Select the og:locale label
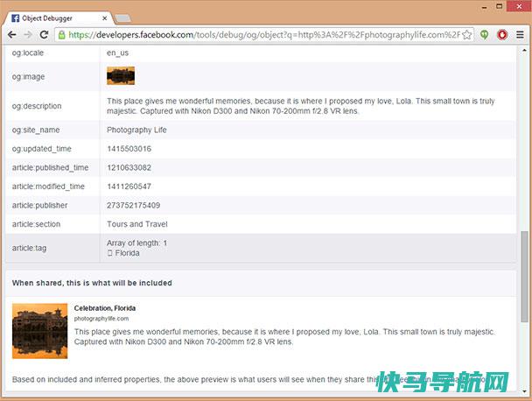The image size is (532, 401). [x=28, y=53]
